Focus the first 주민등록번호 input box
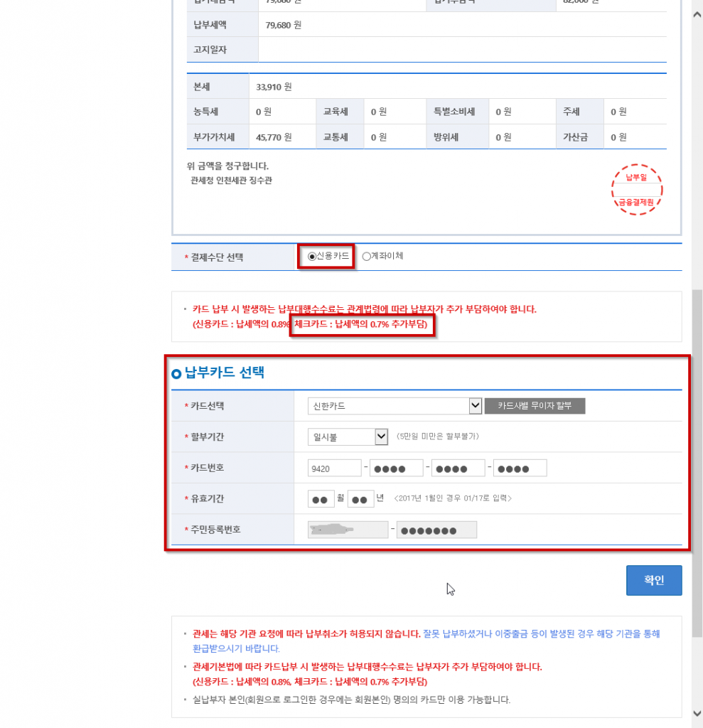 [347, 530]
